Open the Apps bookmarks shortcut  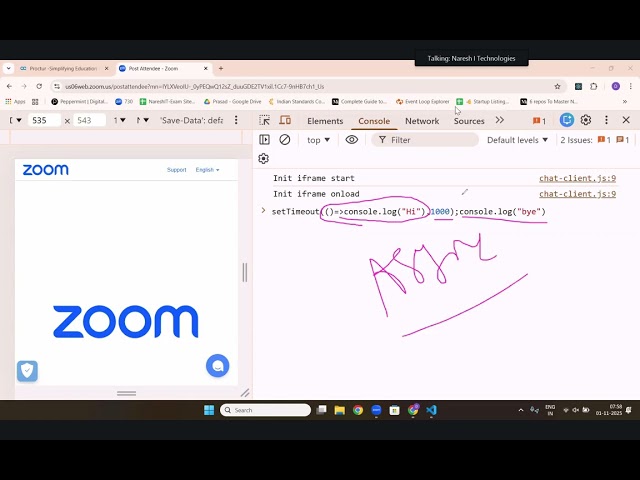pyautogui.click(x=15, y=102)
